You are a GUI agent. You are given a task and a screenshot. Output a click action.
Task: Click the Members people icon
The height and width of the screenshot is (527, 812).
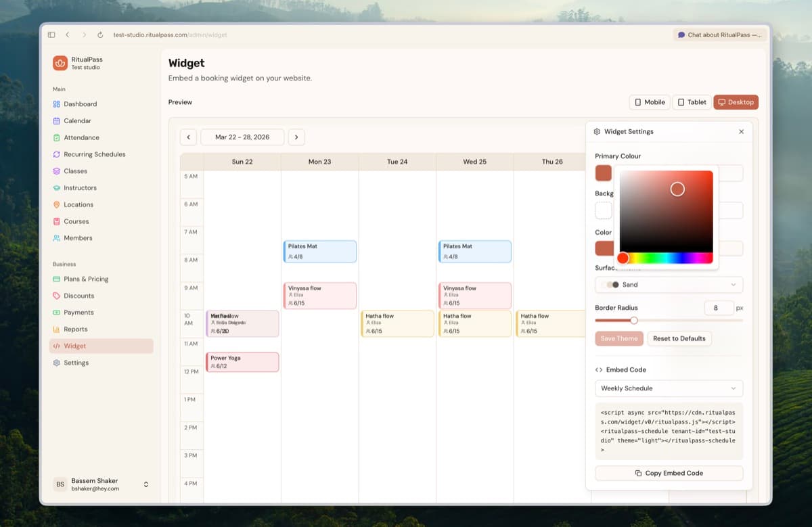tap(57, 238)
